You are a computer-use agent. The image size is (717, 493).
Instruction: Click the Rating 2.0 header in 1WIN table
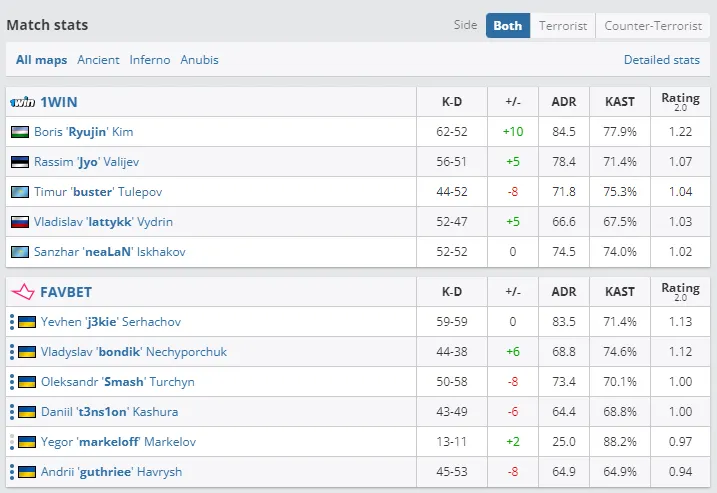(680, 102)
